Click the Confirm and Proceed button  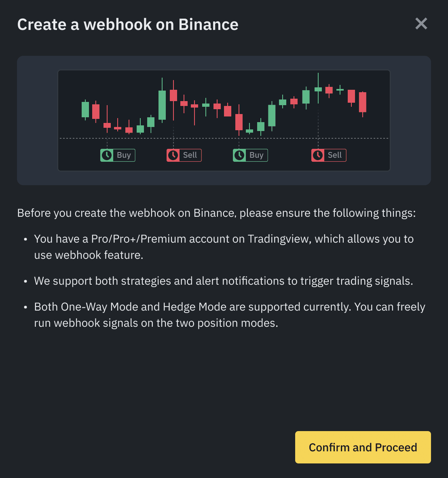pyautogui.click(x=363, y=447)
